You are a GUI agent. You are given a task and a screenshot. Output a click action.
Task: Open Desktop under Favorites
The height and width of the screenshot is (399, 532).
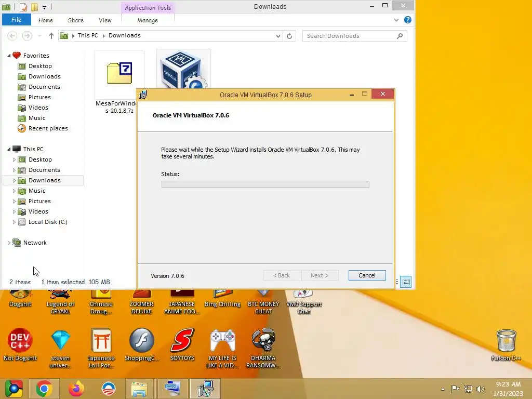[x=40, y=66]
